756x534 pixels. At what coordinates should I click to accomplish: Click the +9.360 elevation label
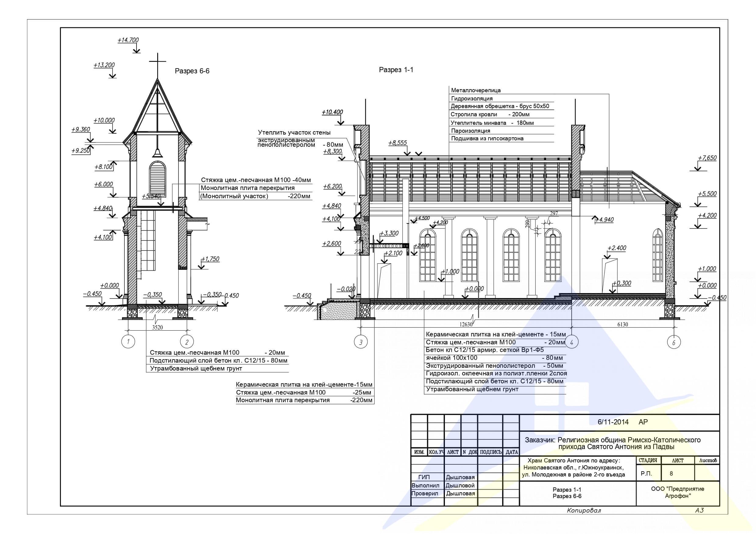pyautogui.click(x=81, y=130)
